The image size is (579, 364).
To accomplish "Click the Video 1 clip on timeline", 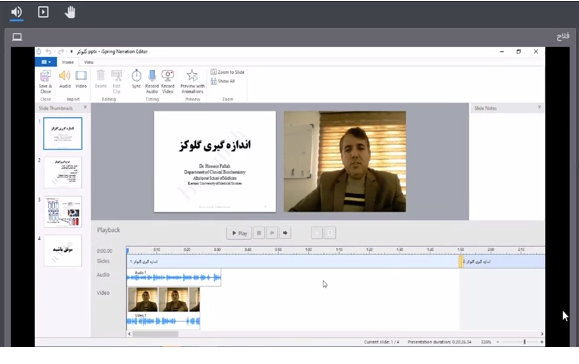I will [x=164, y=308].
